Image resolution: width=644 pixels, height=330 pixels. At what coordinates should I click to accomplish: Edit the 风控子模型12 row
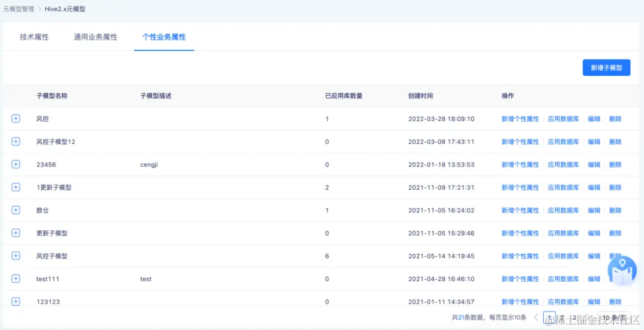pos(594,142)
